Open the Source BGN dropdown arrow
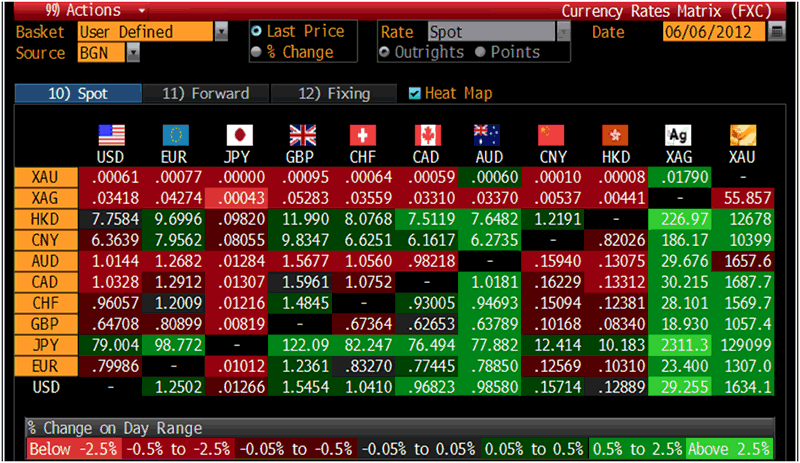The height and width of the screenshot is (463, 800). tap(133, 53)
